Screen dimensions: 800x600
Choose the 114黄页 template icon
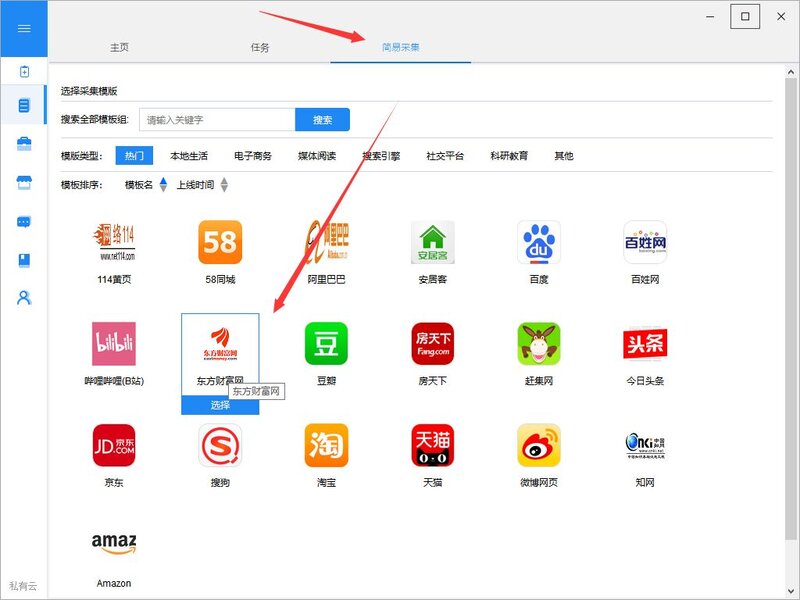[114, 242]
